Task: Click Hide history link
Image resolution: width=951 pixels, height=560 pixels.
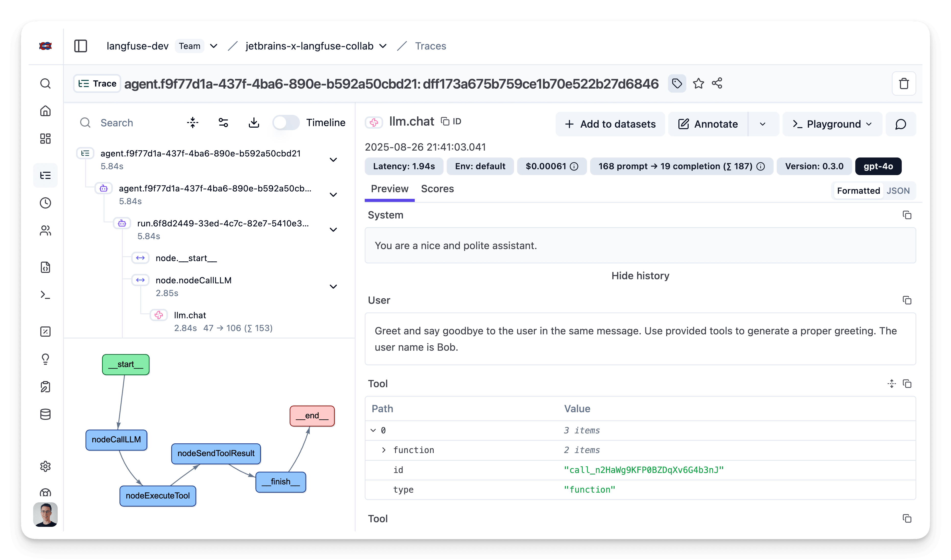Action: tap(640, 276)
